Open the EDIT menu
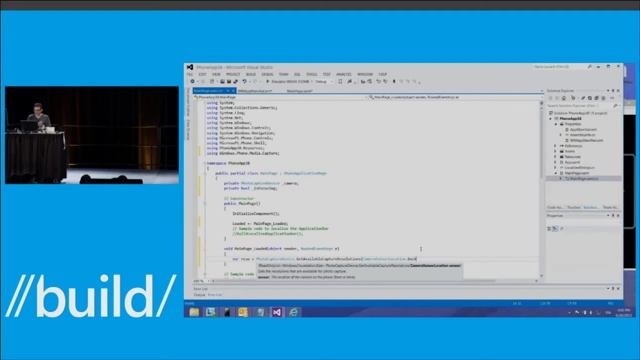The width and height of the screenshot is (640, 360). tap(202, 74)
